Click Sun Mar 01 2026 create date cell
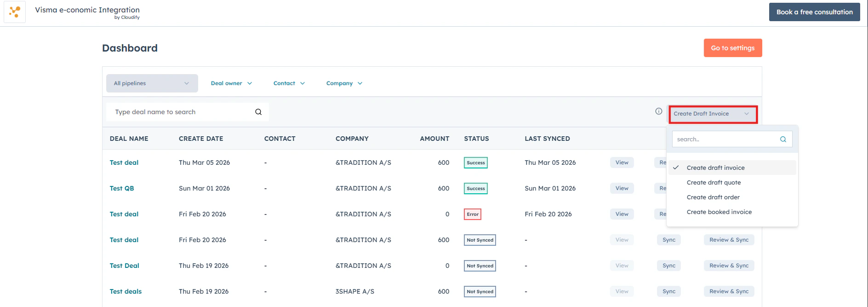Image resolution: width=868 pixels, height=307 pixels. (204, 188)
